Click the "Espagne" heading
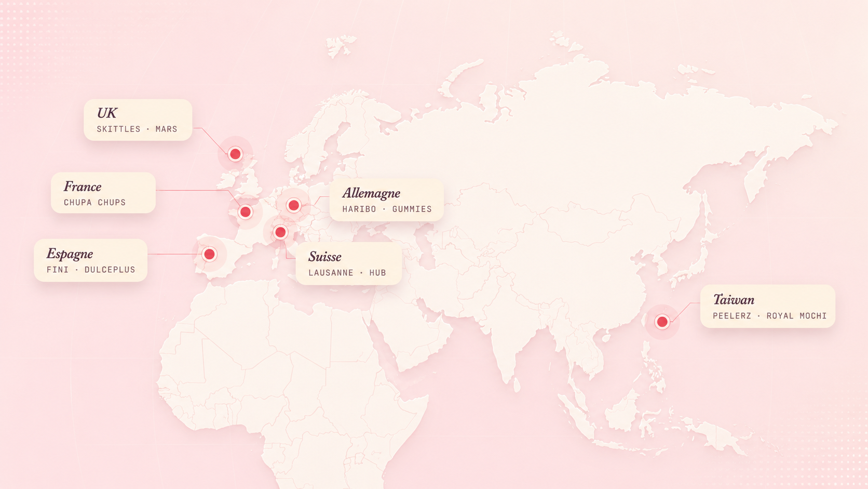868x489 pixels. pos(70,254)
